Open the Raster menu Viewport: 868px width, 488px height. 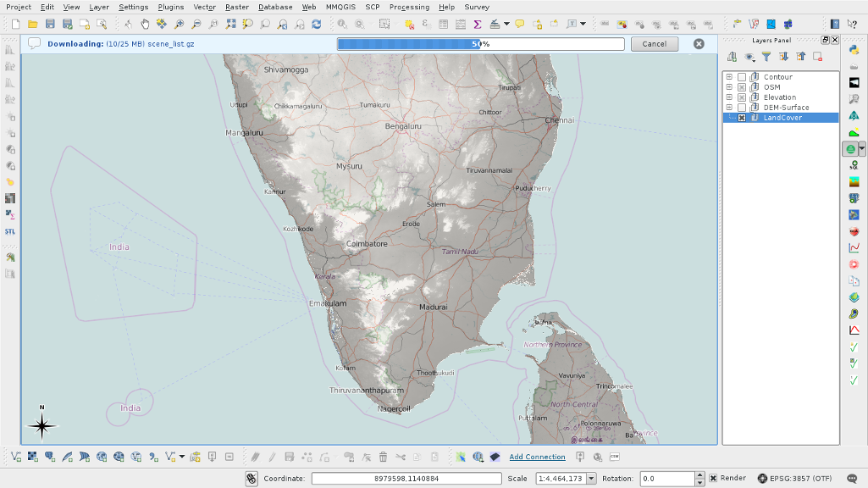(x=236, y=7)
